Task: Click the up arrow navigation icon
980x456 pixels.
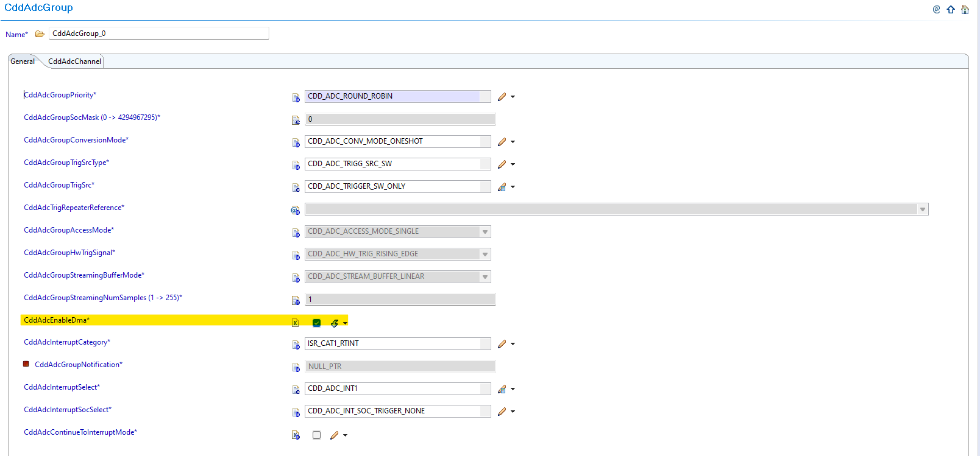Action: (x=951, y=9)
